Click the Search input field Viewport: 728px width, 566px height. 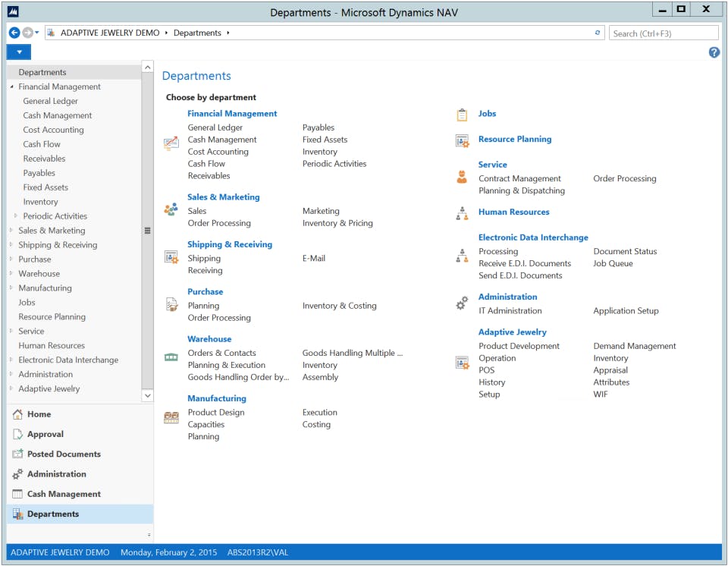tap(664, 33)
